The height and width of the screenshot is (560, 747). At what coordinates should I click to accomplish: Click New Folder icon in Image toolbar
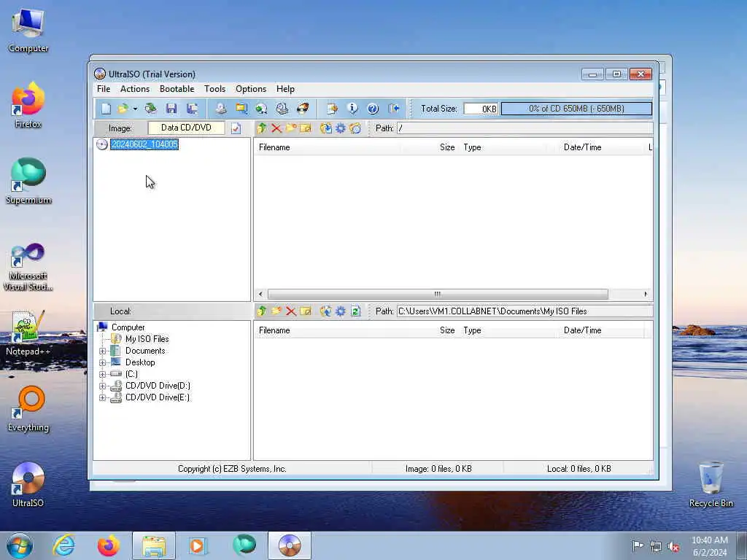(x=290, y=128)
